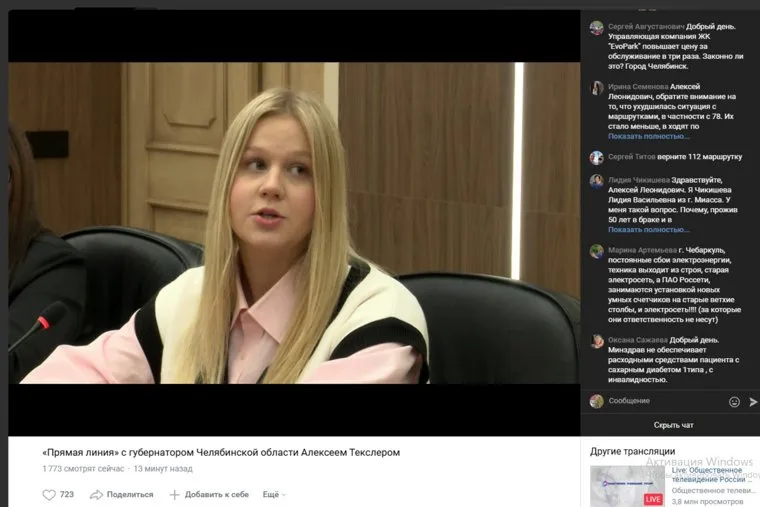The height and width of the screenshot is (507, 760).
Task: Open the Общественное телевидение live stream thumbnail
Action: tap(627, 485)
